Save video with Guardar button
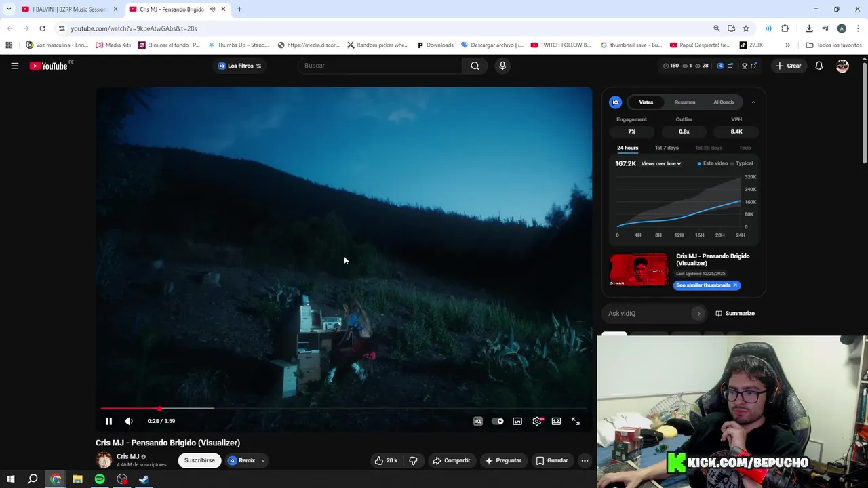This screenshot has width=868, height=488. [552, 460]
